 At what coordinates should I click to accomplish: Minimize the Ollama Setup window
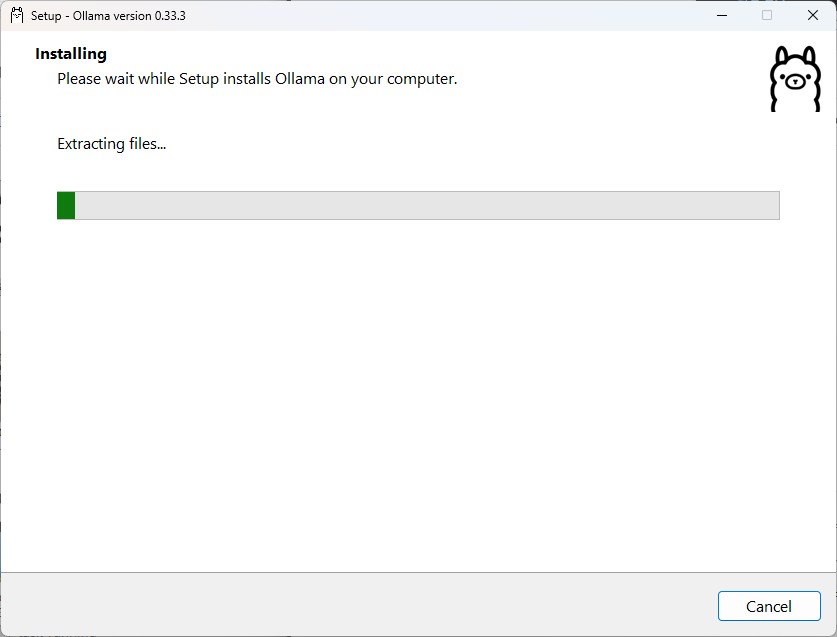click(x=722, y=15)
